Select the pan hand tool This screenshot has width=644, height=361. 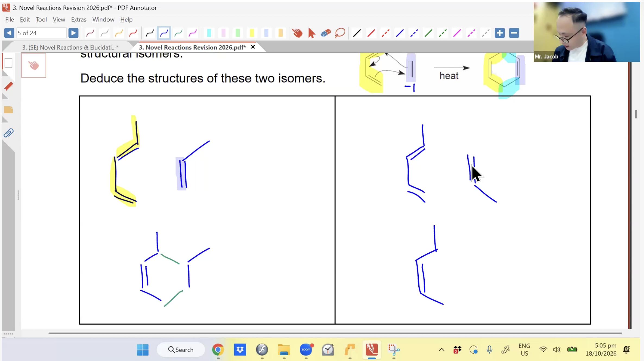(297, 33)
